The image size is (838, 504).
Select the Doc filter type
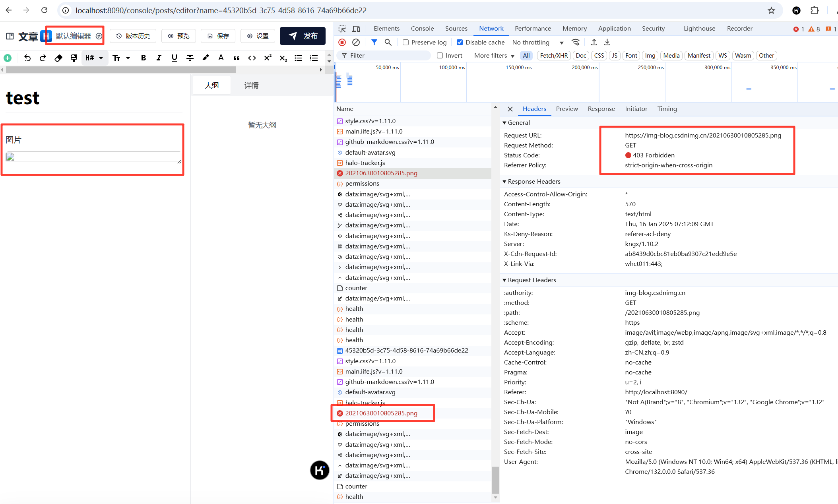tap(581, 56)
